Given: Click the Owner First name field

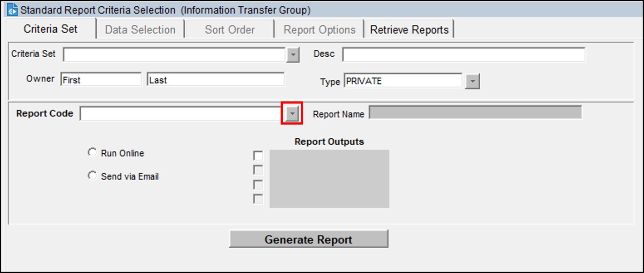Looking at the screenshot, I should click(x=101, y=80).
